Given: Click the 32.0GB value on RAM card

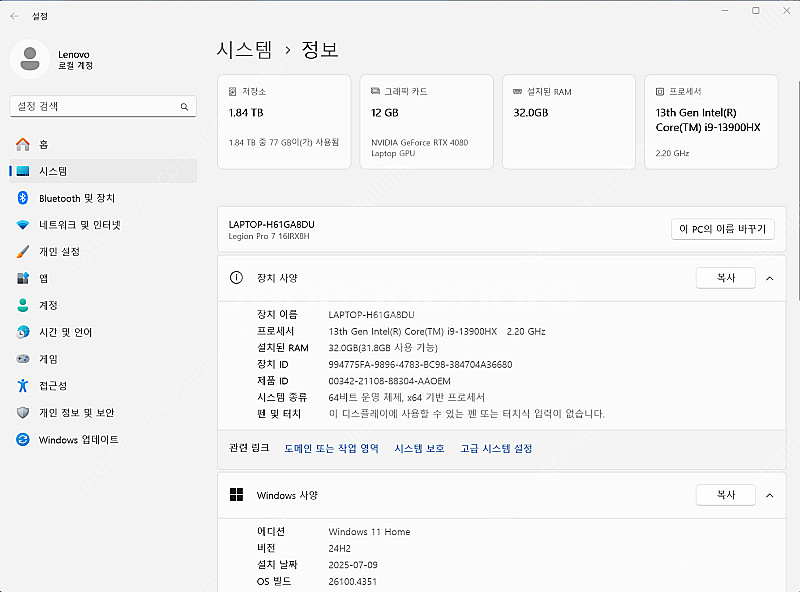Looking at the screenshot, I should click(x=531, y=113).
